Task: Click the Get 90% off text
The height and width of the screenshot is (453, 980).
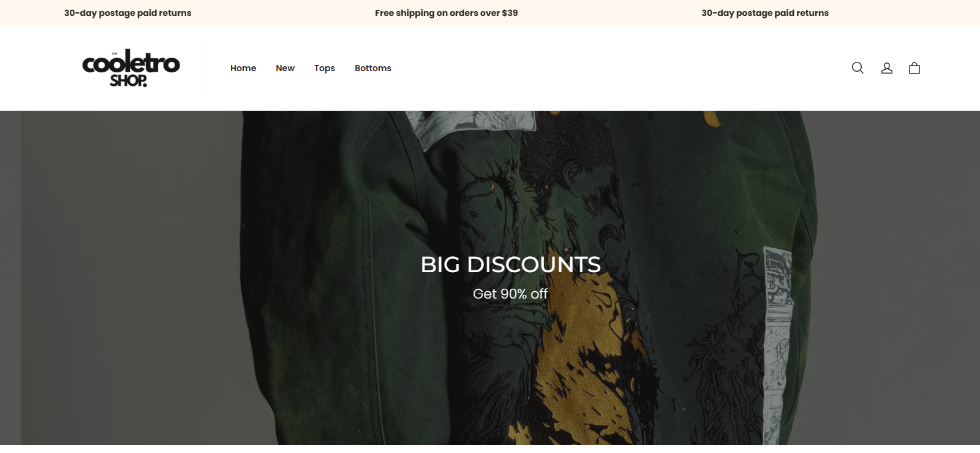Action: pos(510,294)
